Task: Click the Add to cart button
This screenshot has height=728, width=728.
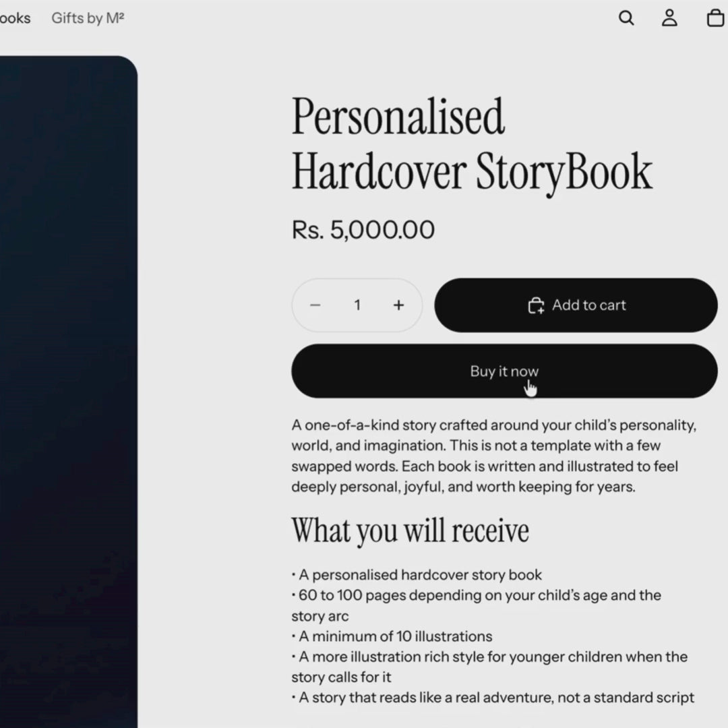Action: [576, 305]
